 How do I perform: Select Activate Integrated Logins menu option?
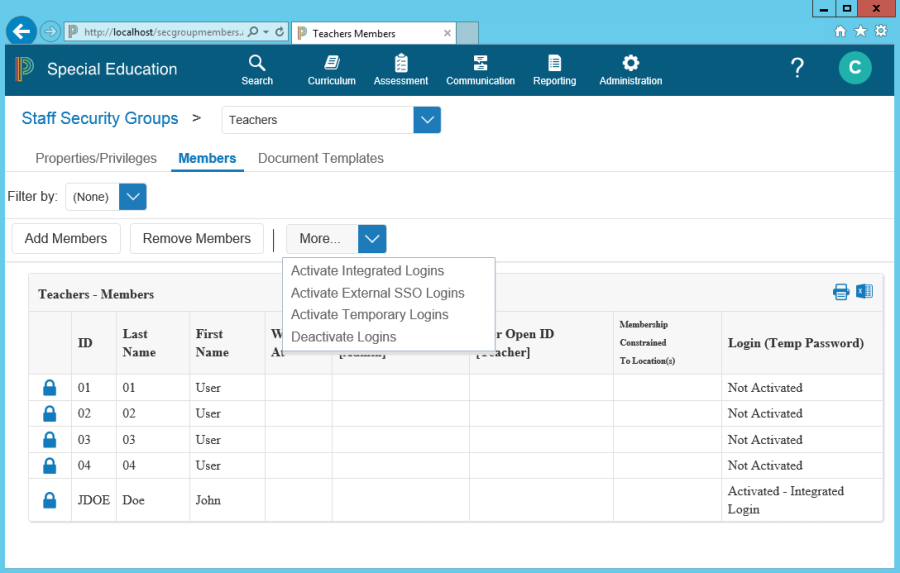click(367, 271)
